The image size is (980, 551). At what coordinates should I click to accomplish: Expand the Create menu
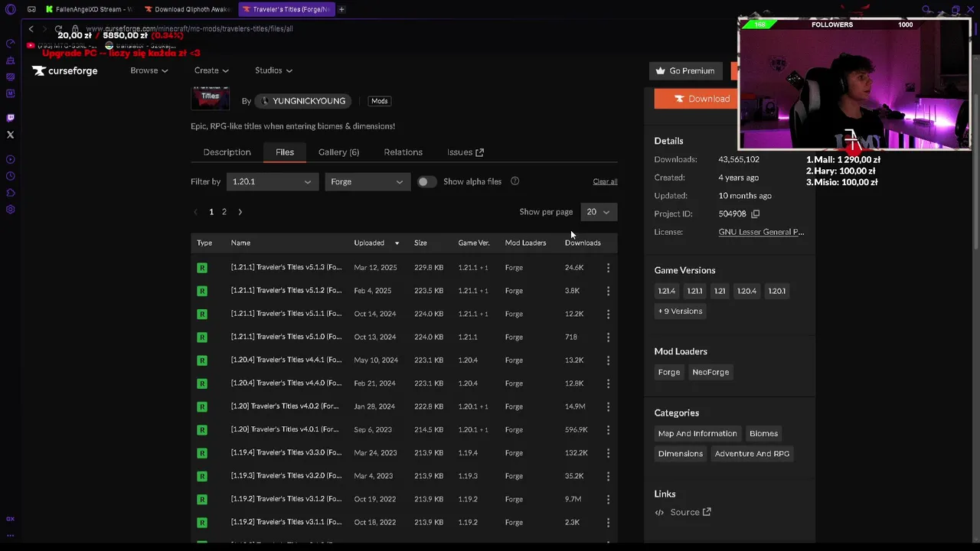[211, 70]
